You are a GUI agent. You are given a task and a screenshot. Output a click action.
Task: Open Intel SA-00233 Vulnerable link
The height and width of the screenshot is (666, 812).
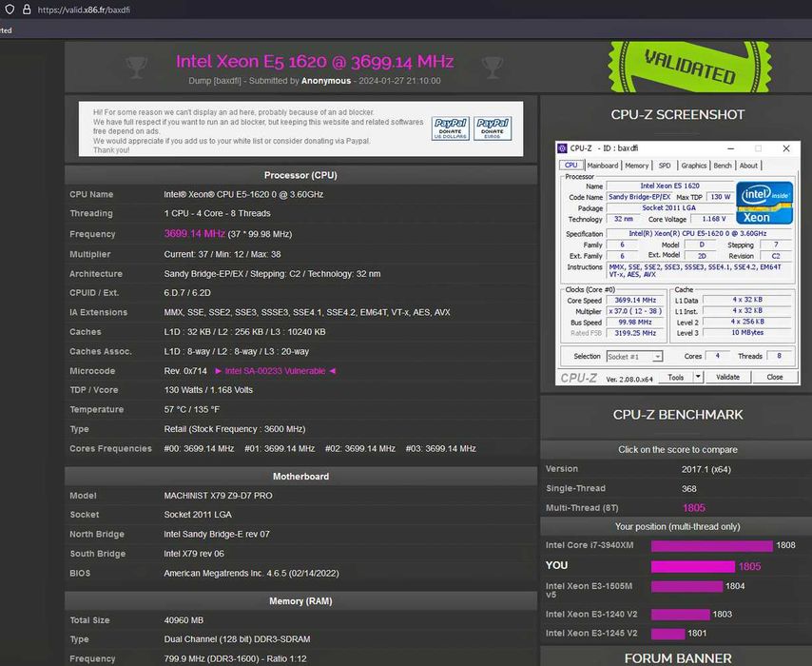point(275,371)
